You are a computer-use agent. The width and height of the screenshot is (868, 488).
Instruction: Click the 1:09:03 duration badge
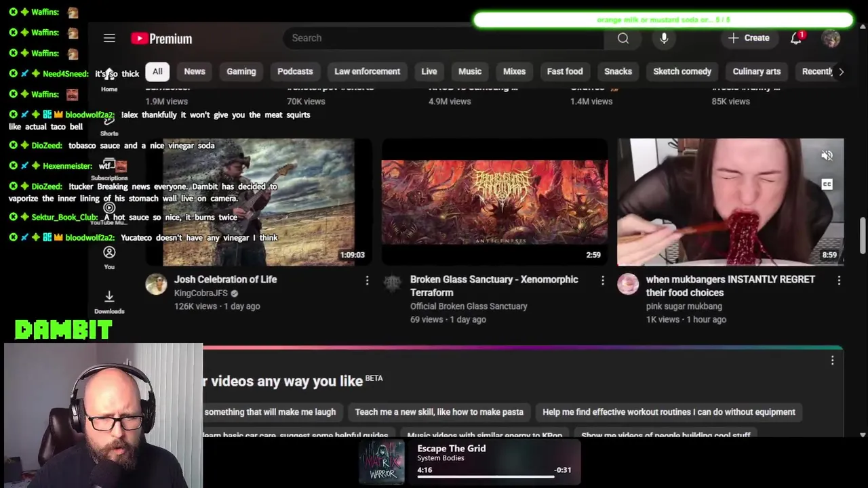tap(353, 255)
